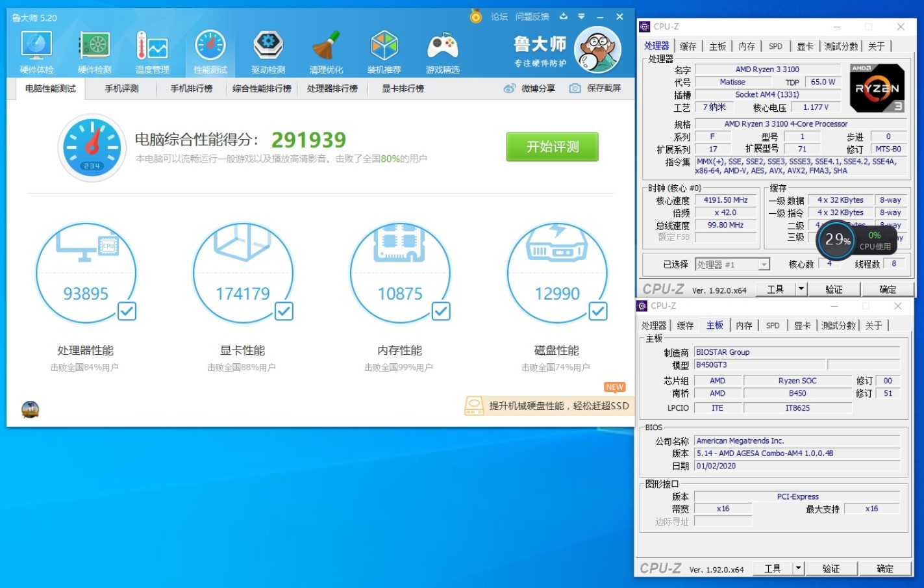
Task: Click the 鲁大师 mascot avatar
Action: point(598,49)
